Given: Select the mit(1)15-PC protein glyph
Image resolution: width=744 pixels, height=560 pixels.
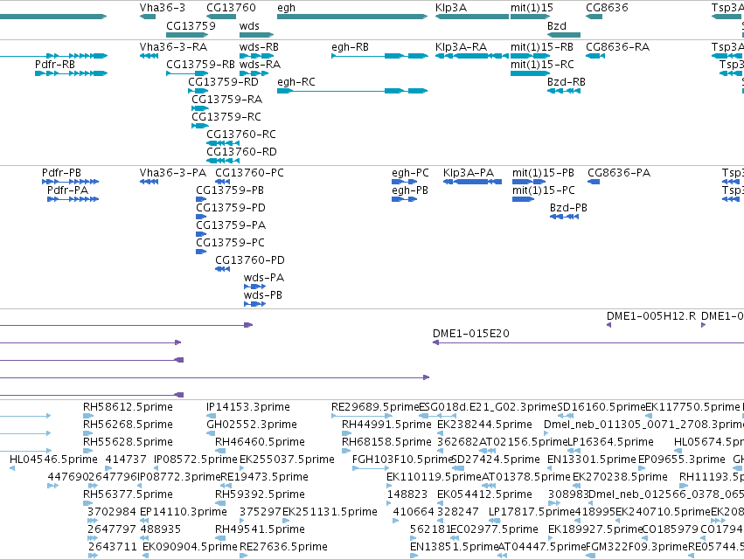Looking at the screenshot, I should (x=524, y=199).
